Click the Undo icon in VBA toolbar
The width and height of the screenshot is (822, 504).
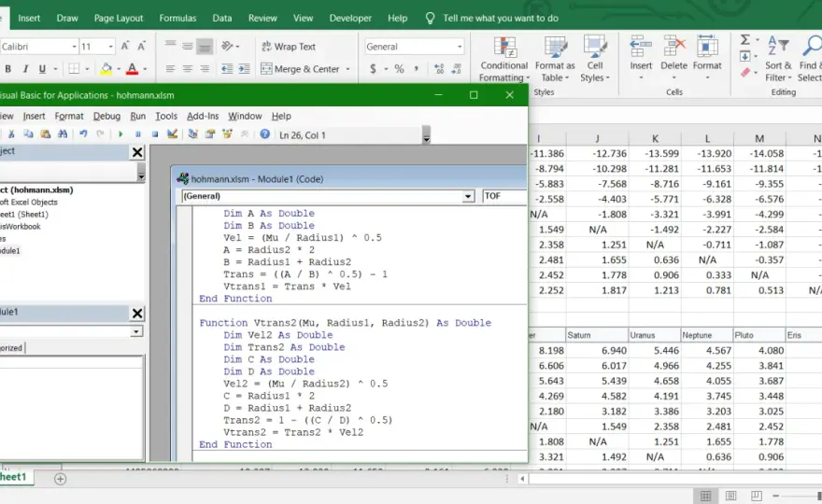tap(83, 134)
